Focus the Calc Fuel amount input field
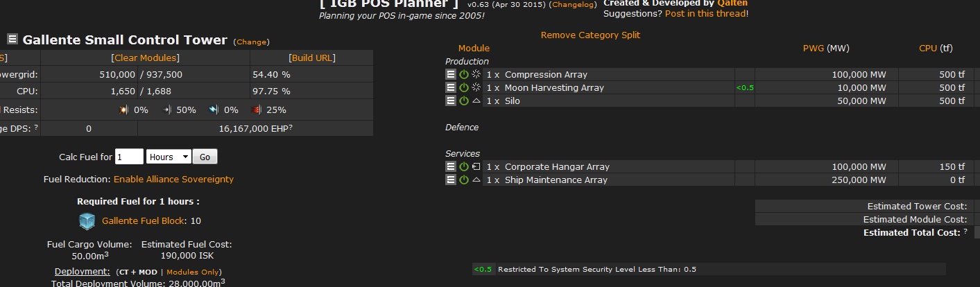Image resolution: width=980 pixels, height=287 pixels. coord(129,157)
